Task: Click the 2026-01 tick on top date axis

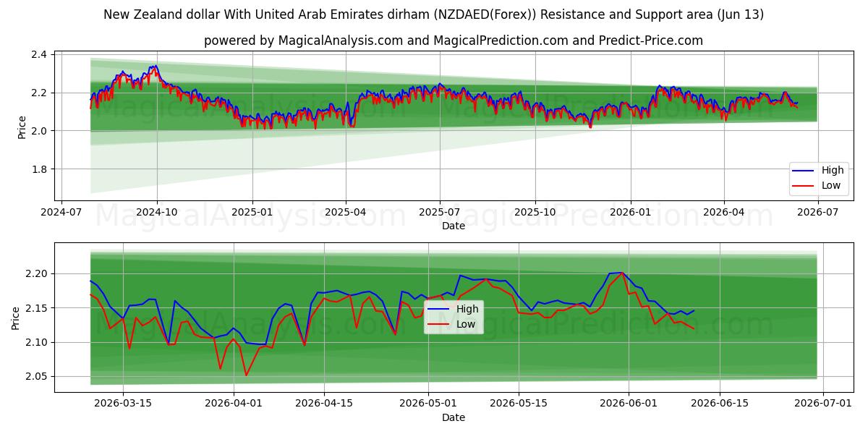Action: click(631, 212)
